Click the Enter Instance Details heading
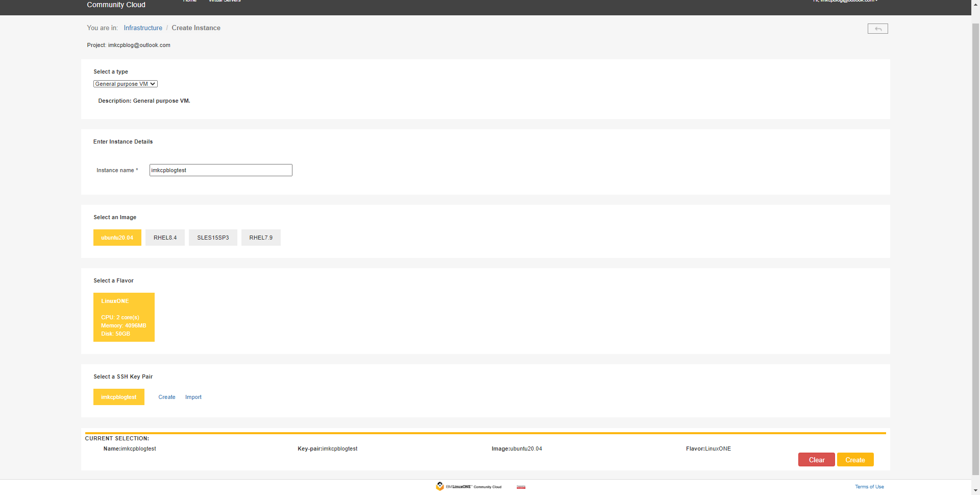Image resolution: width=980 pixels, height=495 pixels. 123,142
